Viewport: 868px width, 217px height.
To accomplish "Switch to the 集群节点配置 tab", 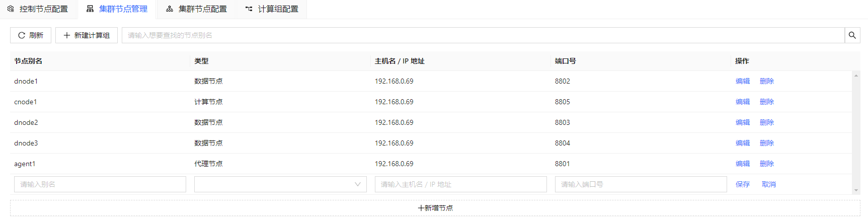I will 197,9.
